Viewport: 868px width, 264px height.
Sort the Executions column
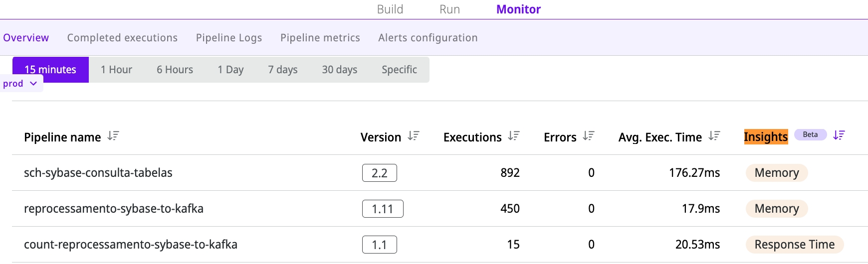[514, 136]
